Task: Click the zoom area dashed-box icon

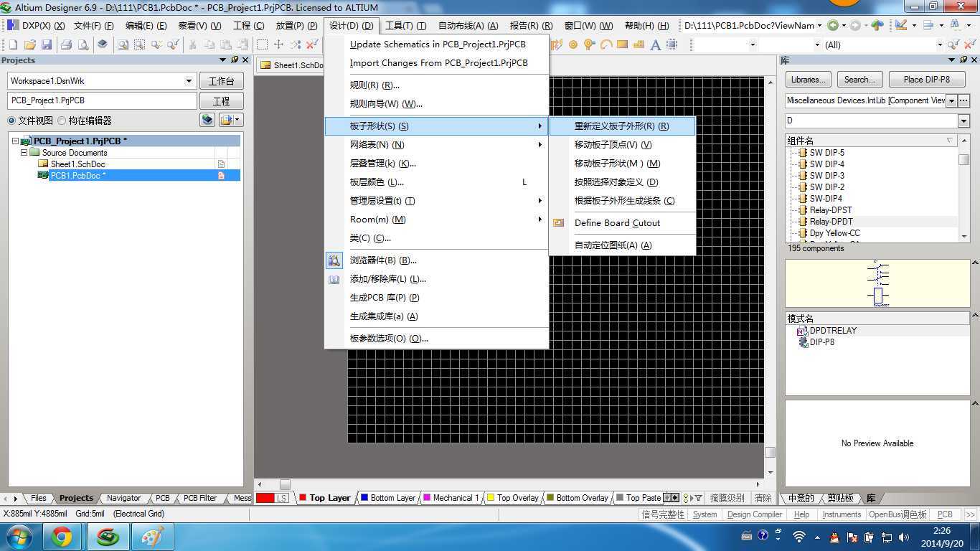Action: (140, 44)
